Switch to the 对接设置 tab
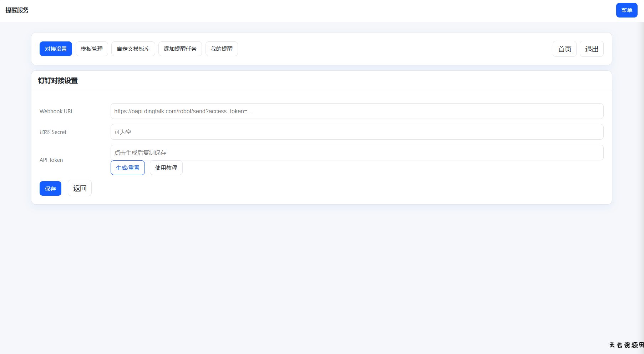 pos(56,49)
